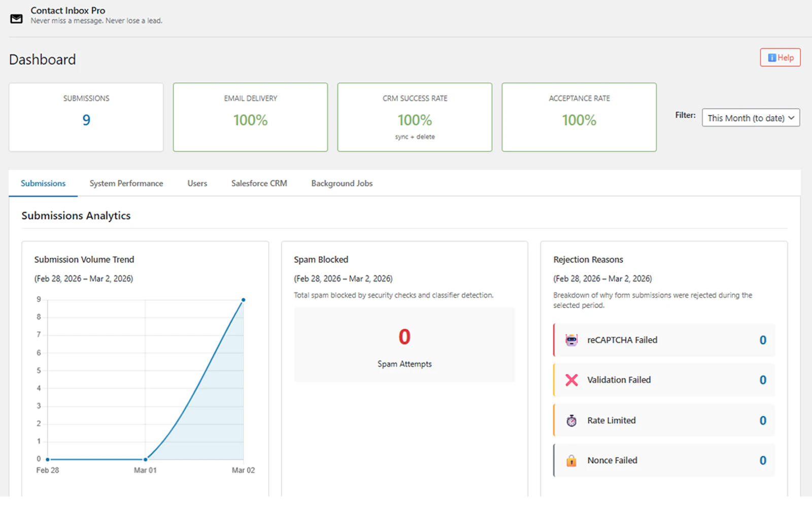Click the Submissions stat card showing 9

pos(86,117)
